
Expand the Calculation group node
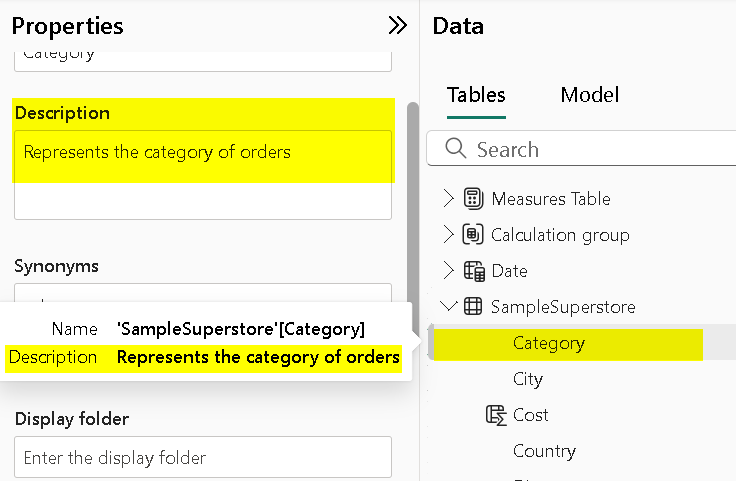(449, 235)
